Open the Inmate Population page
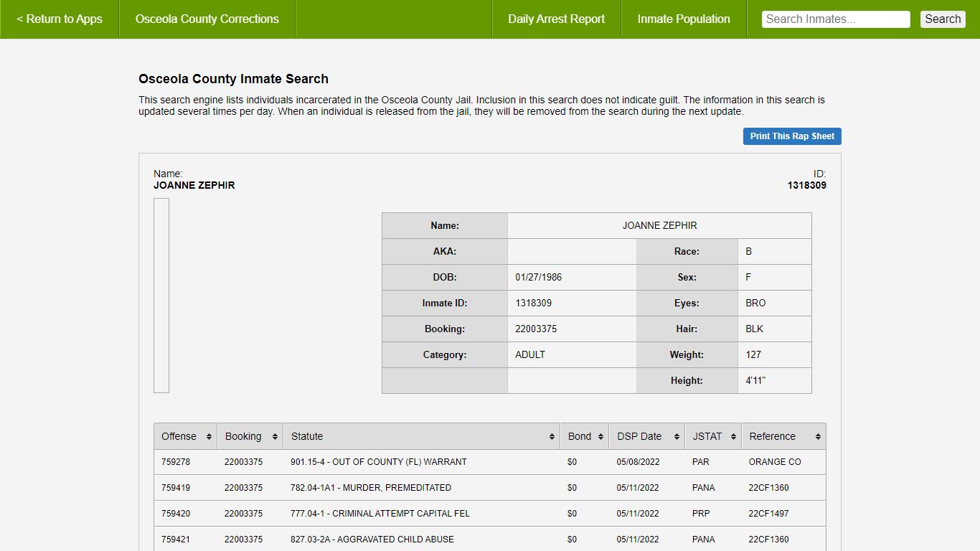The height and width of the screenshot is (551, 980). pos(683,19)
